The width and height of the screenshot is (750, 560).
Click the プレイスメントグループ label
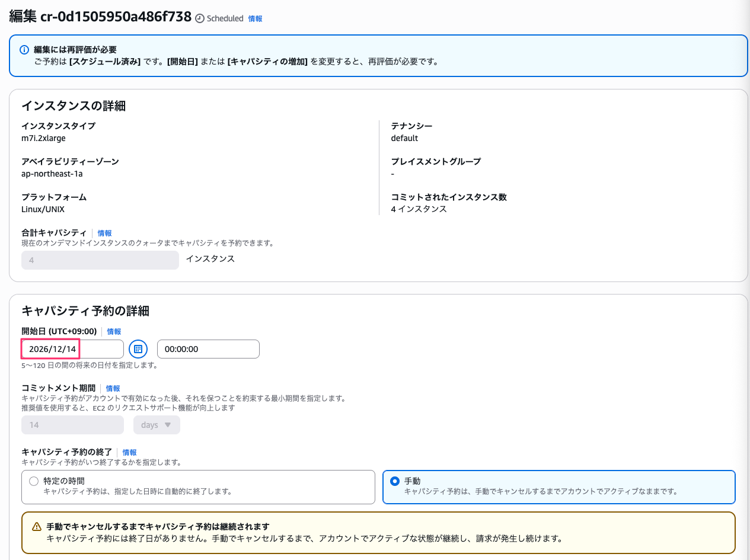tap(436, 161)
